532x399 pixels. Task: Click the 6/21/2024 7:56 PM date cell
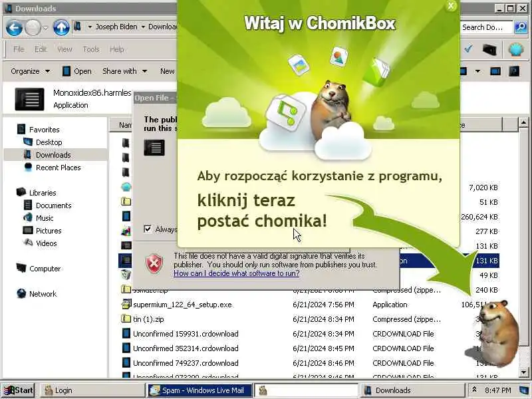click(x=323, y=305)
